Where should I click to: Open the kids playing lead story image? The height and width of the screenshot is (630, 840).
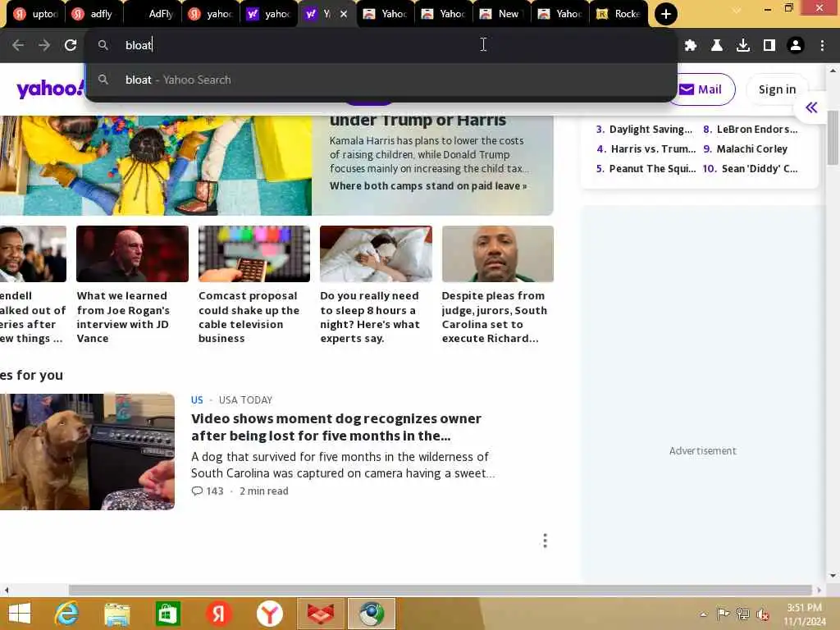pyautogui.click(x=156, y=166)
